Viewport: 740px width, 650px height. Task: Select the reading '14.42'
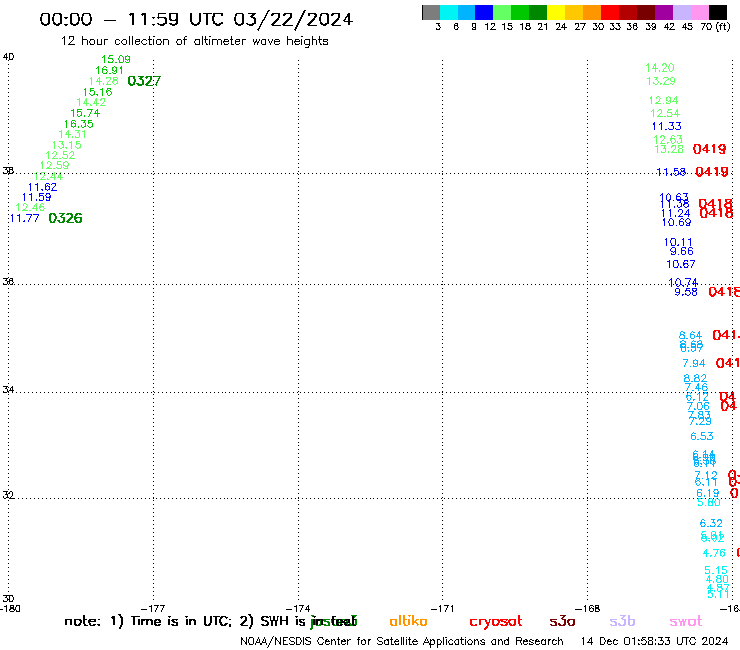tap(91, 102)
